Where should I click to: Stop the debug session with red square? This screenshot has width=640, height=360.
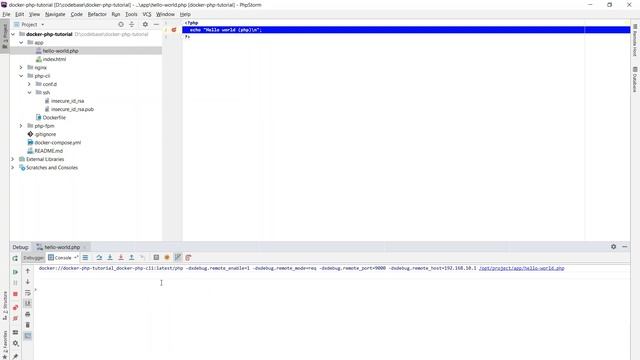click(x=15, y=294)
